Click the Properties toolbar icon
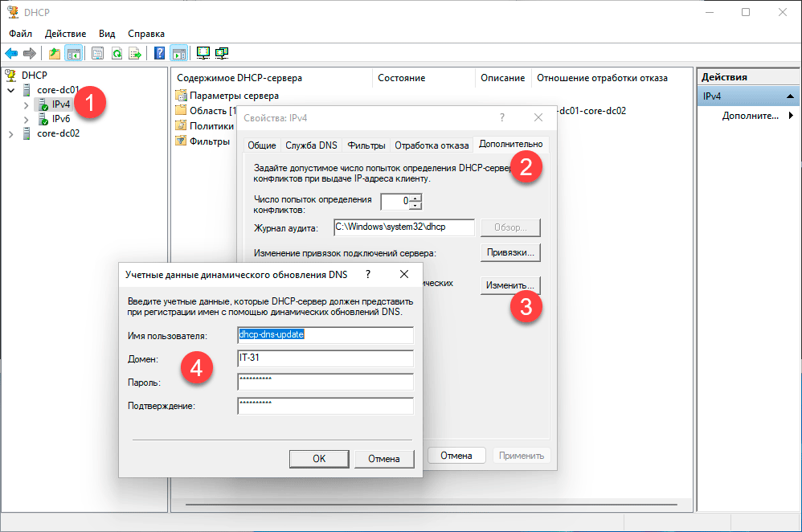 97,54
